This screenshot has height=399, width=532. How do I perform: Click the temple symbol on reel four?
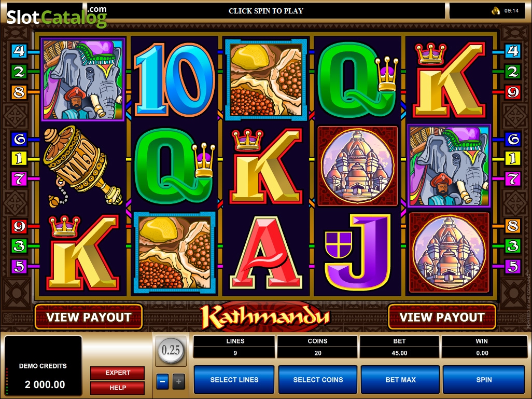coord(357,166)
